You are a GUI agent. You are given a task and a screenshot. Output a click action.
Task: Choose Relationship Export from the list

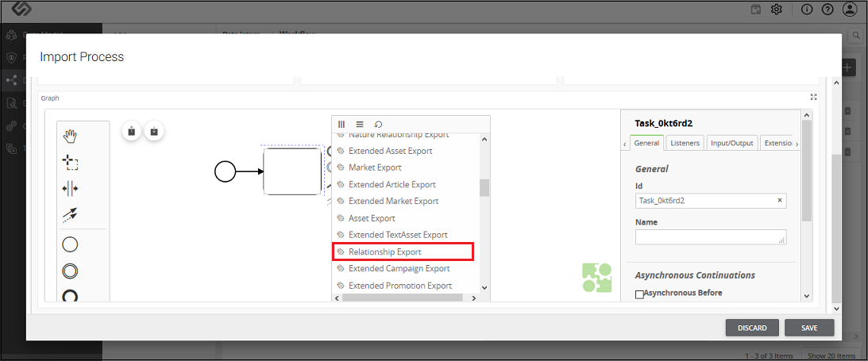pos(403,252)
